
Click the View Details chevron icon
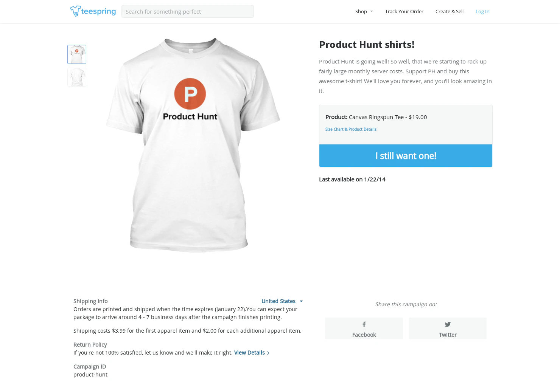pos(268,353)
